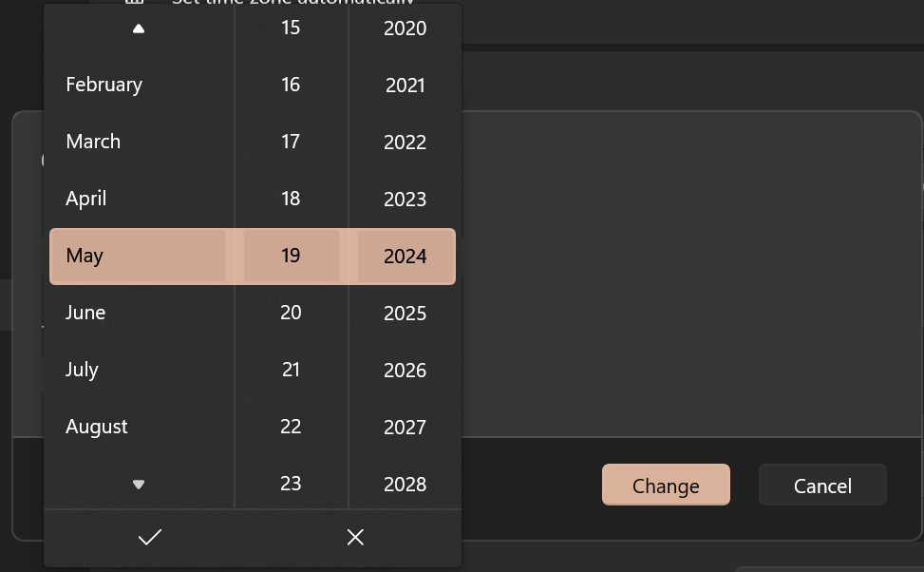Select day 16 in the day column
Viewport: 924px width, 572px height.
click(x=291, y=85)
